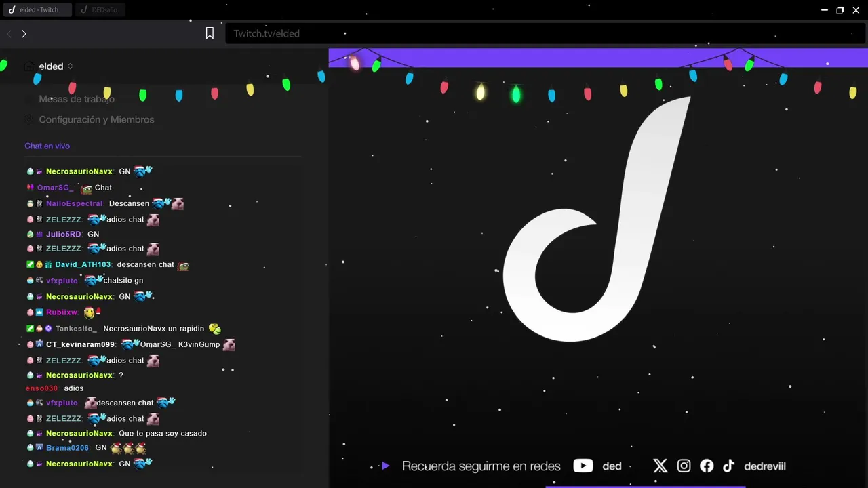Click username Rubiixw in chat

coord(62,312)
